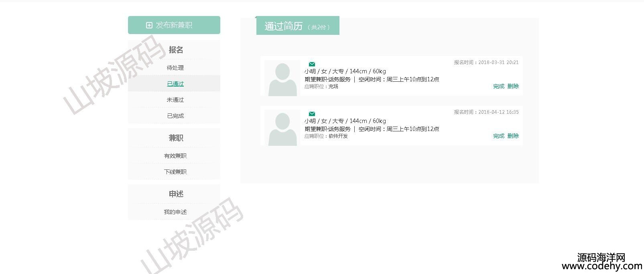Screen dimensions: 644x274
Task: Click 小明's name in the 2018-03-31 resume
Action: (310, 71)
